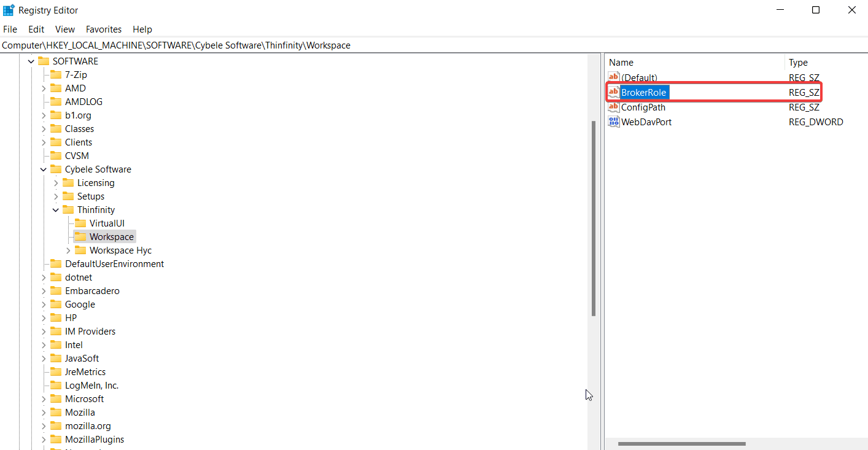Select the ConfigPath value name
The width and height of the screenshot is (868, 450).
point(643,107)
